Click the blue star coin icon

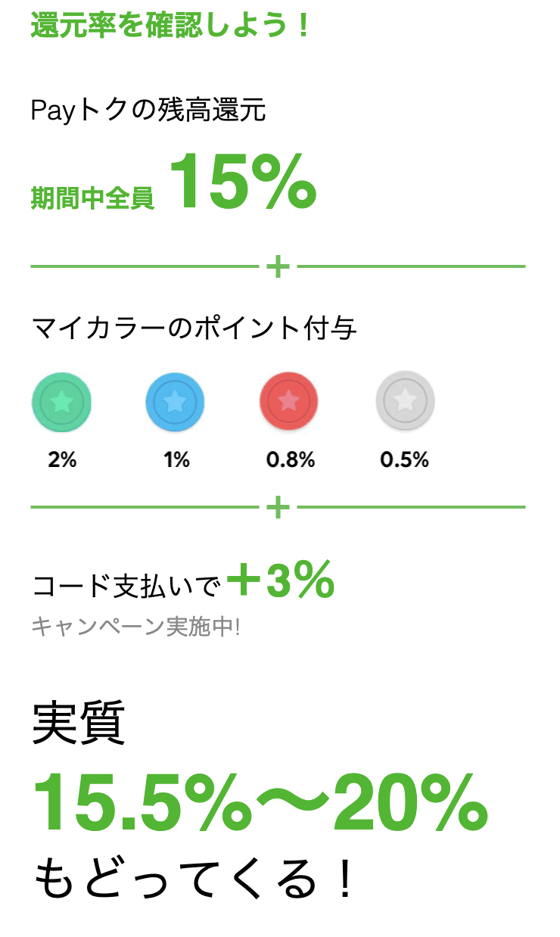coord(175,402)
